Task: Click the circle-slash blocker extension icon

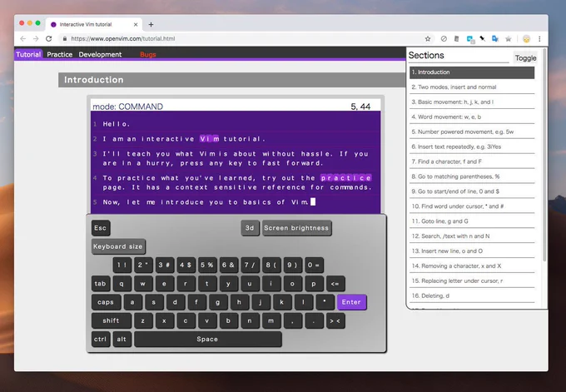Action: coord(444,38)
